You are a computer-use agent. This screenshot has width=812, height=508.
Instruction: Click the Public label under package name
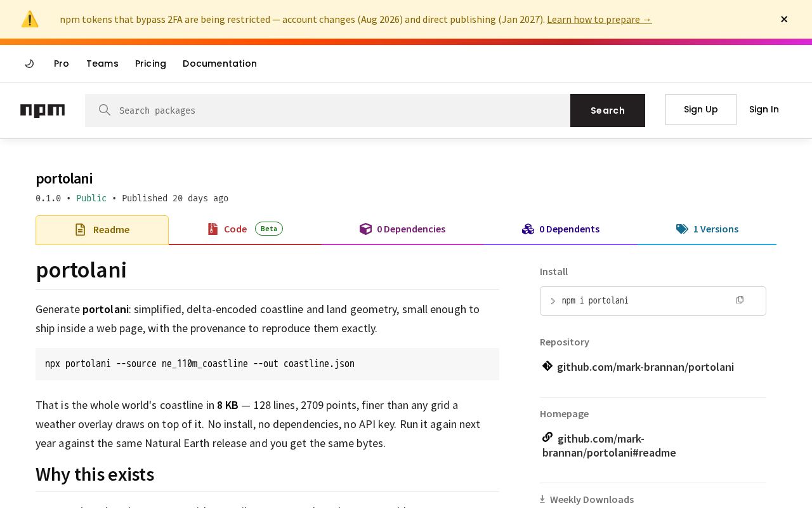(x=91, y=198)
